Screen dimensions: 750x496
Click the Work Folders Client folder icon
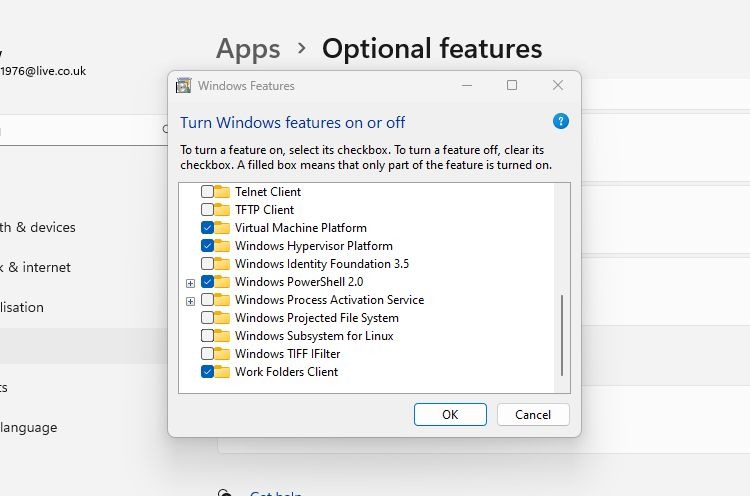[222, 372]
